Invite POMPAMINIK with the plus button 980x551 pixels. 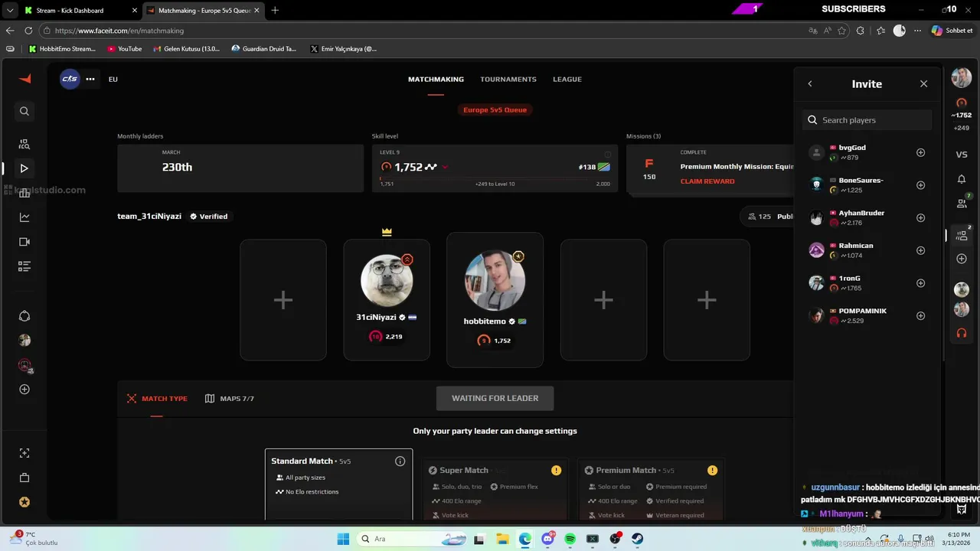[x=921, y=315]
